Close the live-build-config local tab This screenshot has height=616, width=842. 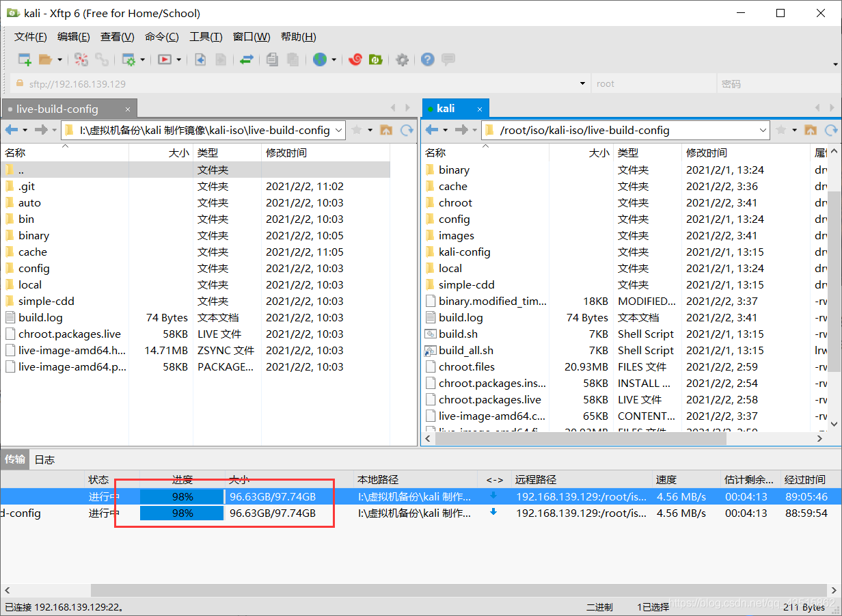point(128,109)
